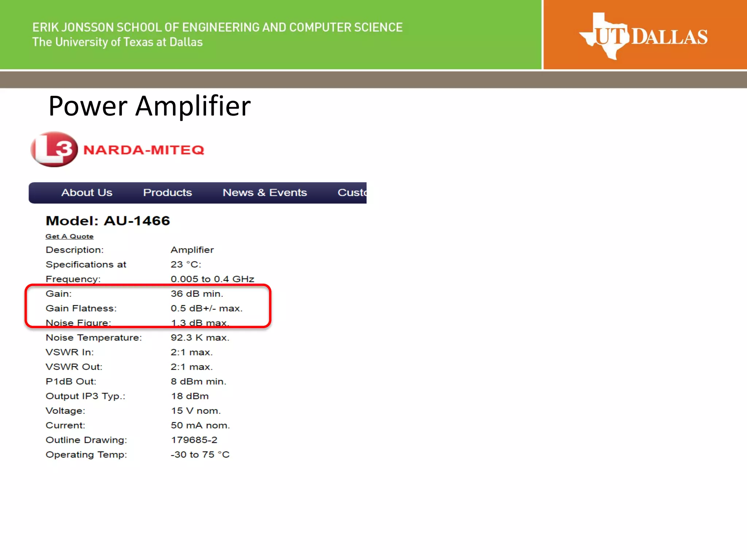This screenshot has height=560, width=747.
Task: Click the P1dB Out: label
Action: tap(71, 382)
